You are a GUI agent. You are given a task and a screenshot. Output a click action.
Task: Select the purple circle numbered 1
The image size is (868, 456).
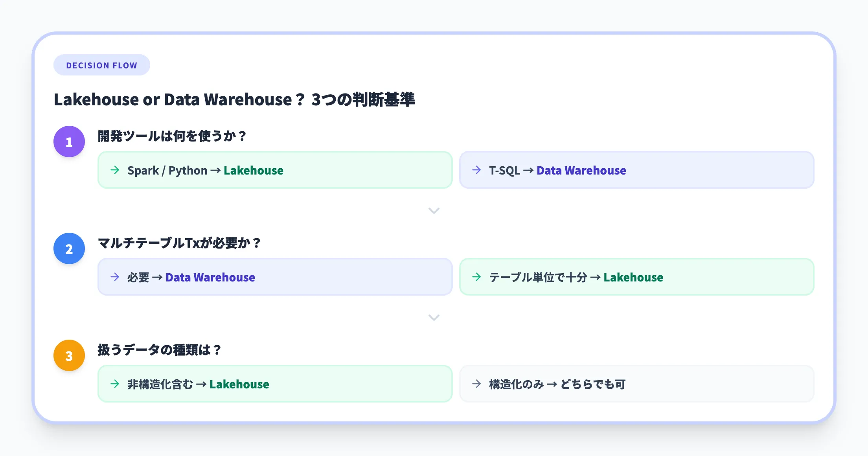click(x=69, y=142)
